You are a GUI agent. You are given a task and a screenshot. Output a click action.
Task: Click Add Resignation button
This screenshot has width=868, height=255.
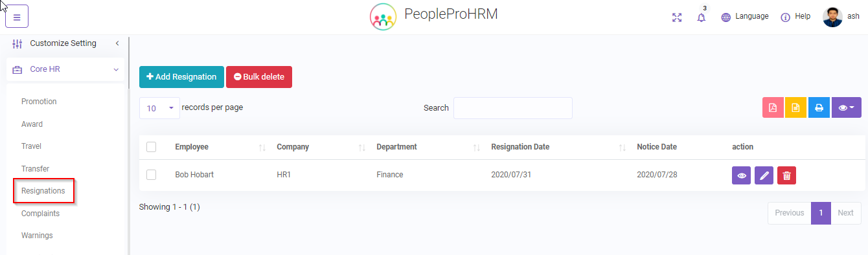[181, 76]
